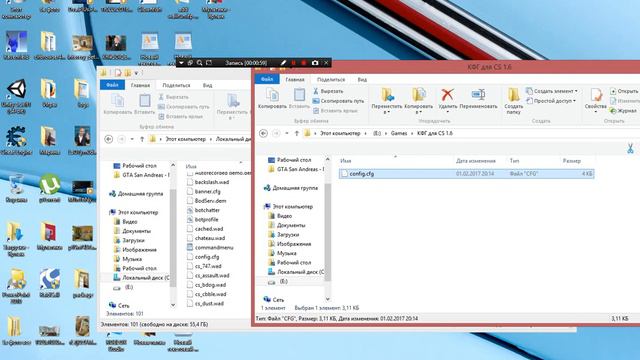The image size is (640, 360).
Task: Click the camera snapshot icon on the recording toolbar
Action: pyautogui.click(x=315, y=63)
